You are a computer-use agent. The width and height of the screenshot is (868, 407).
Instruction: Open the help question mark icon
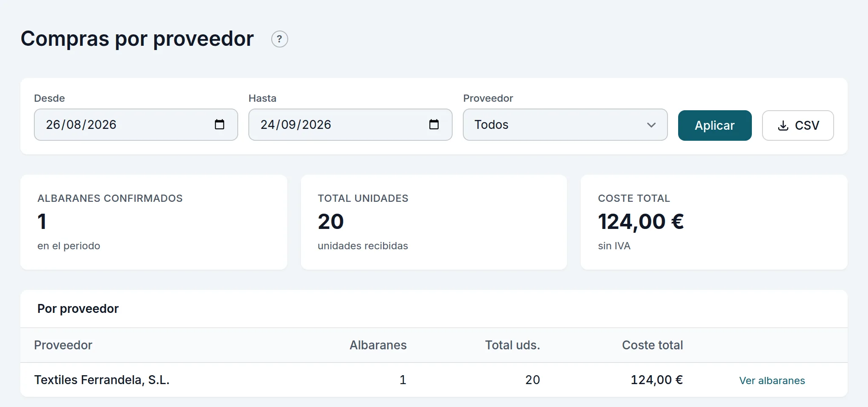pos(279,39)
